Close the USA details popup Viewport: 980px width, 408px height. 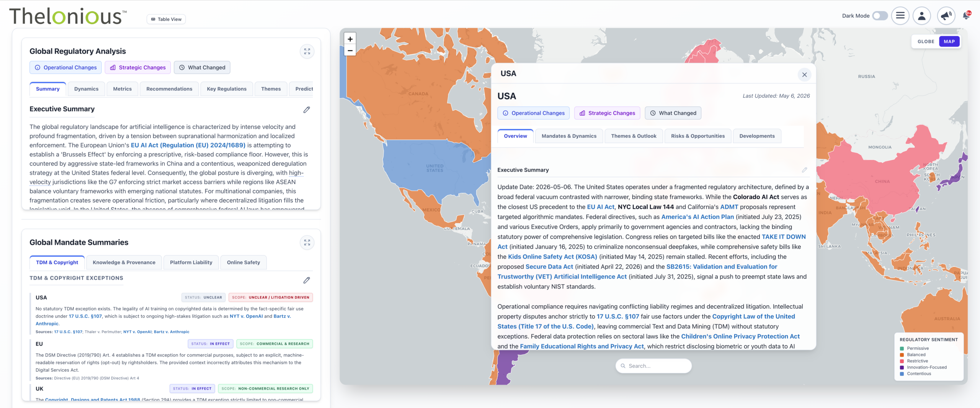(x=804, y=75)
